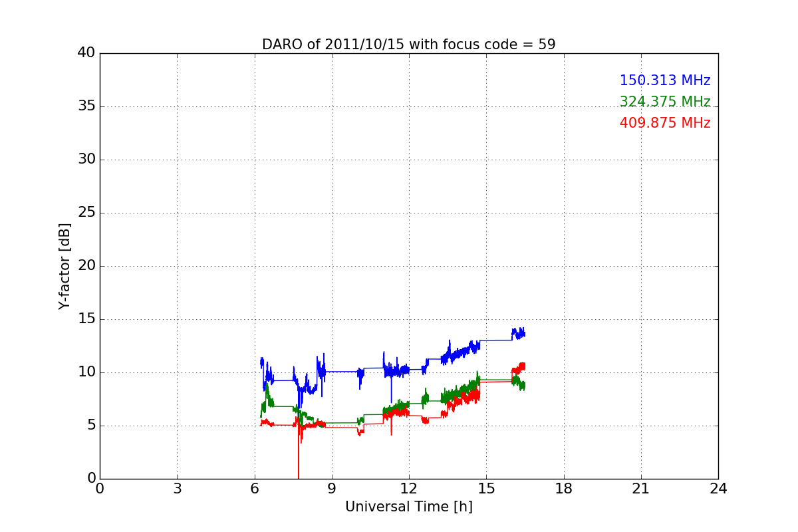
Task: Click the x-axis tick label 9
Action: pos(332,489)
